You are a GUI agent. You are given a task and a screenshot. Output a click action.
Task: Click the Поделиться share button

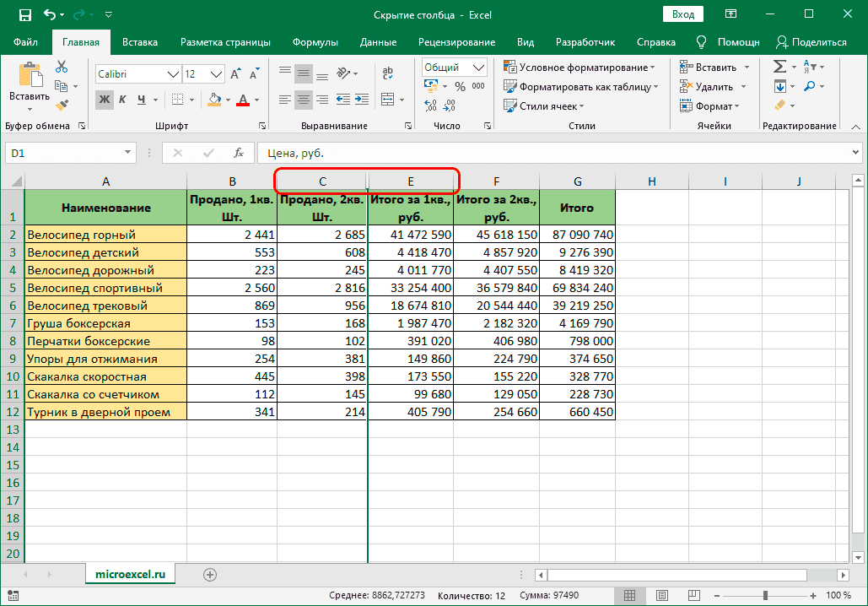pos(811,41)
